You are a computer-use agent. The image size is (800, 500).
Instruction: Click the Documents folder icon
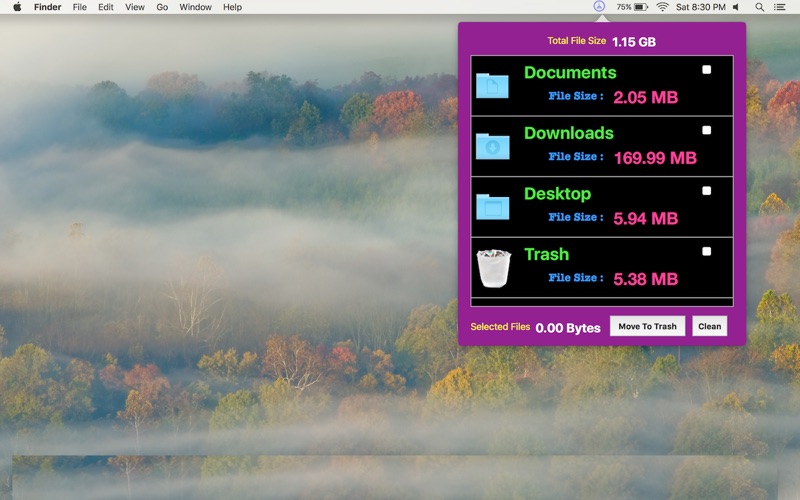[x=492, y=86]
